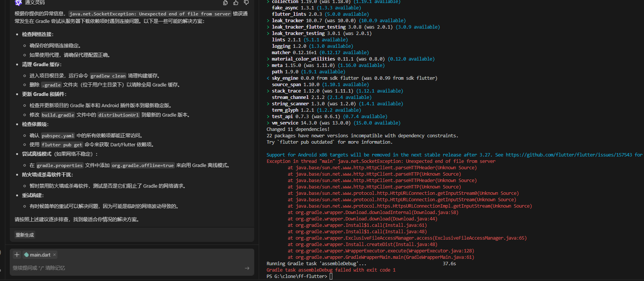Click the 'fake_async 1.3.1' terminal line
The width and height of the screenshot is (644, 281).
click(x=316, y=8)
